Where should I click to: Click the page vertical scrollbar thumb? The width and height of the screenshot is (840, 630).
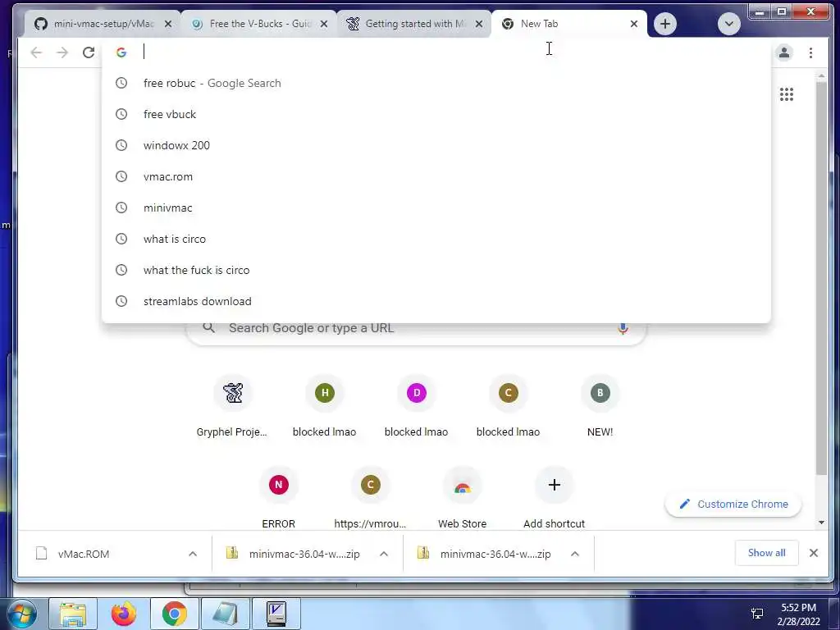821,279
